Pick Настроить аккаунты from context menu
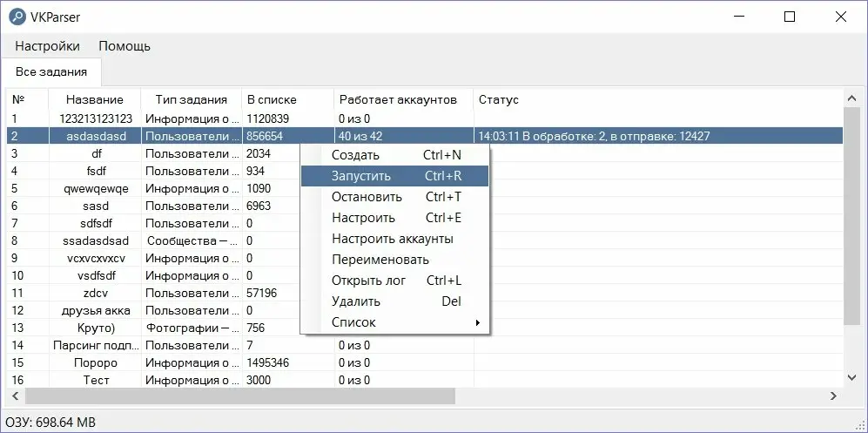Image resolution: width=868 pixels, height=433 pixels. (393, 239)
